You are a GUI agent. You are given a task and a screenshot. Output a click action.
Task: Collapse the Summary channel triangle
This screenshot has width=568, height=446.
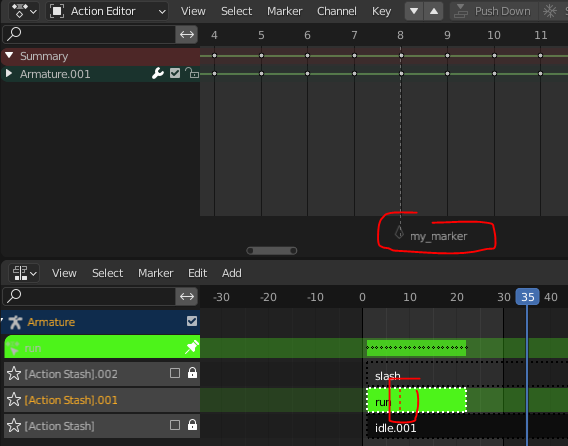[x=9, y=55]
